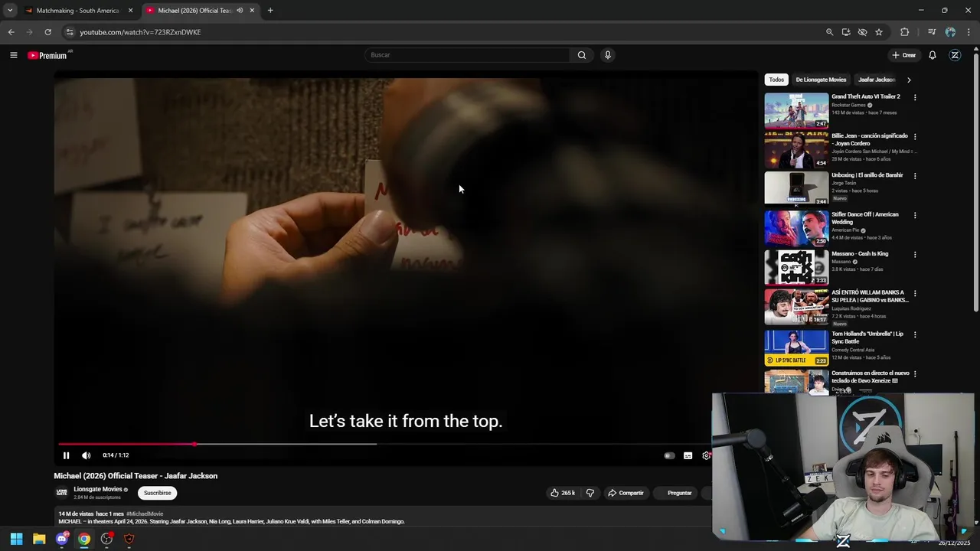Start voice search with microphone
Image resolution: width=980 pixels, height=551 pixels.
(608, 55)
